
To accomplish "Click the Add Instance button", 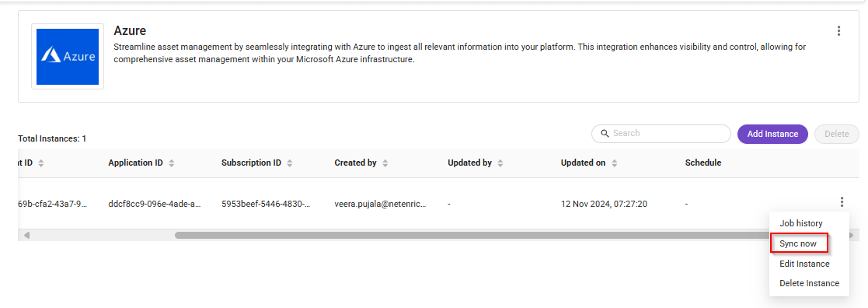I will pos(772,134).
